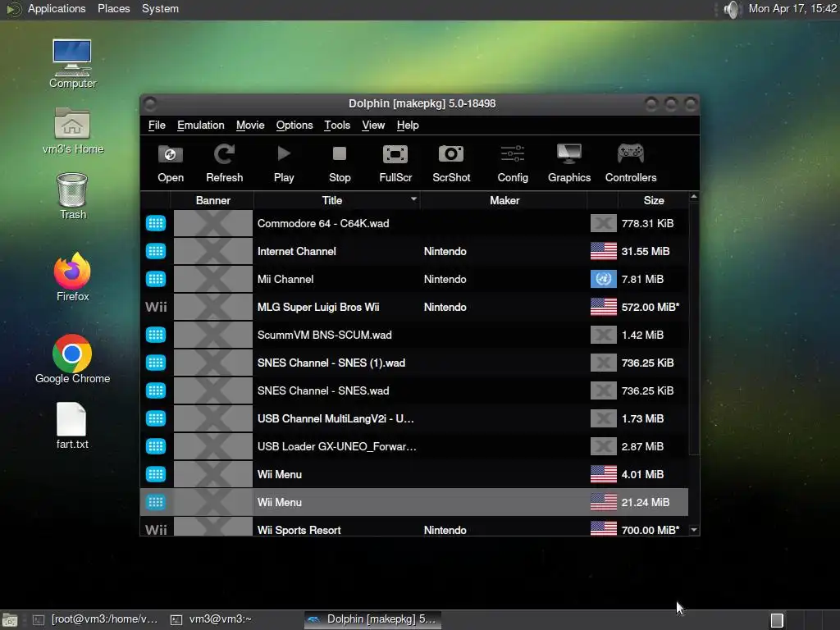Click the WiiWare platform icon for Commodore 64
The width and height of the screenshot is (840, 630).
(156, 223)
